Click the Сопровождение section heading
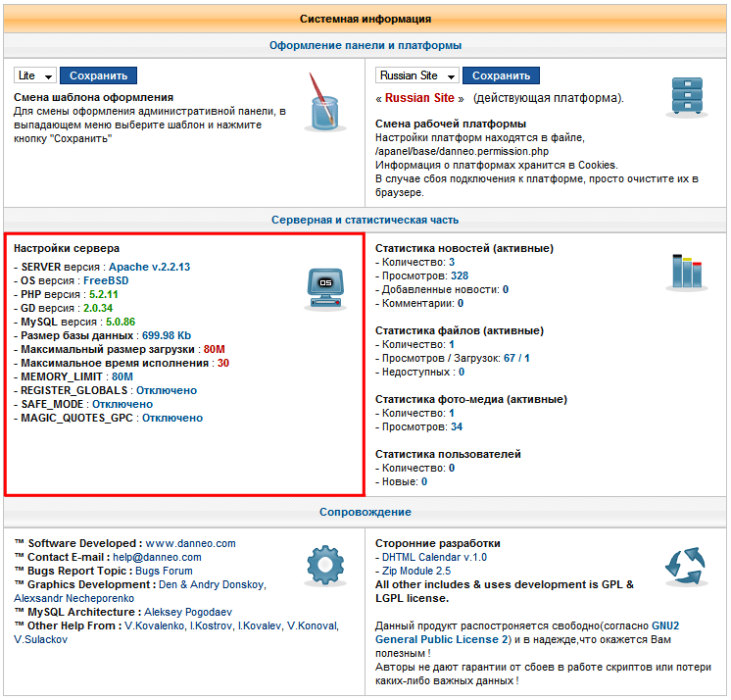 click(x=365, y=512)
